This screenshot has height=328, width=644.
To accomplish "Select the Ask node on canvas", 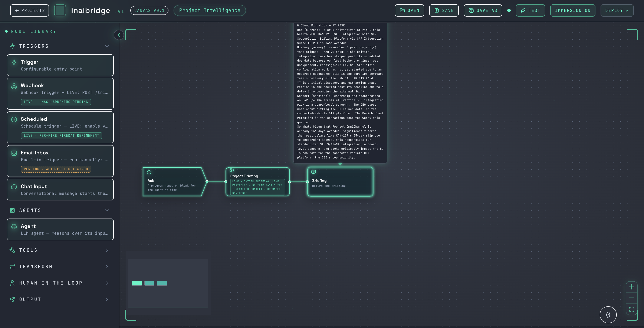I will [175, 182].
